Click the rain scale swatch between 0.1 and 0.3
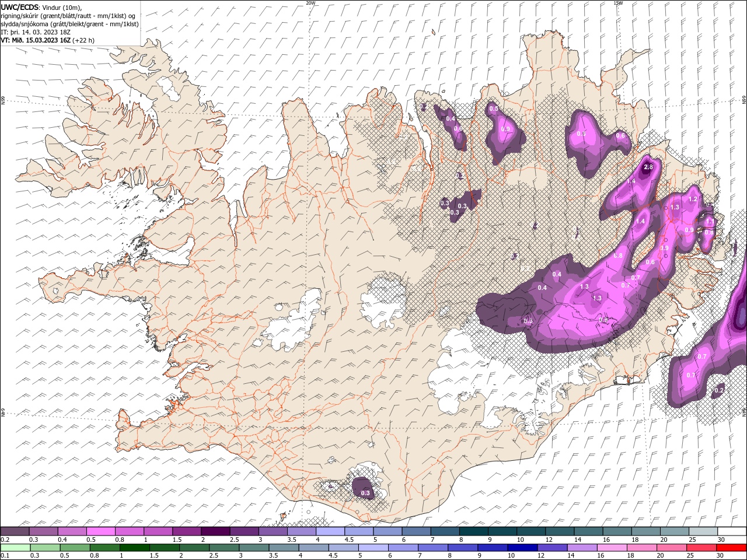This screenshot has height=560, width=747. pyautogui.click(x=15, y=548)
